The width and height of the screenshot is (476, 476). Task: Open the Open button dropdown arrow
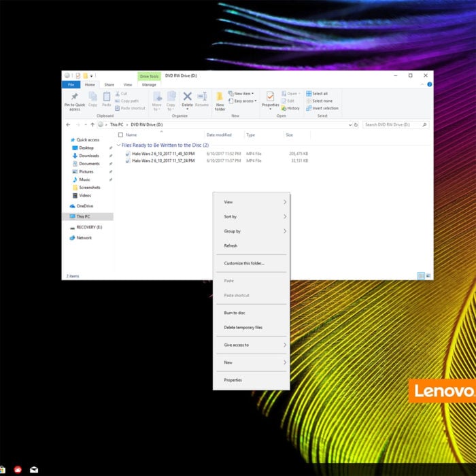click(x=299, y=94)
